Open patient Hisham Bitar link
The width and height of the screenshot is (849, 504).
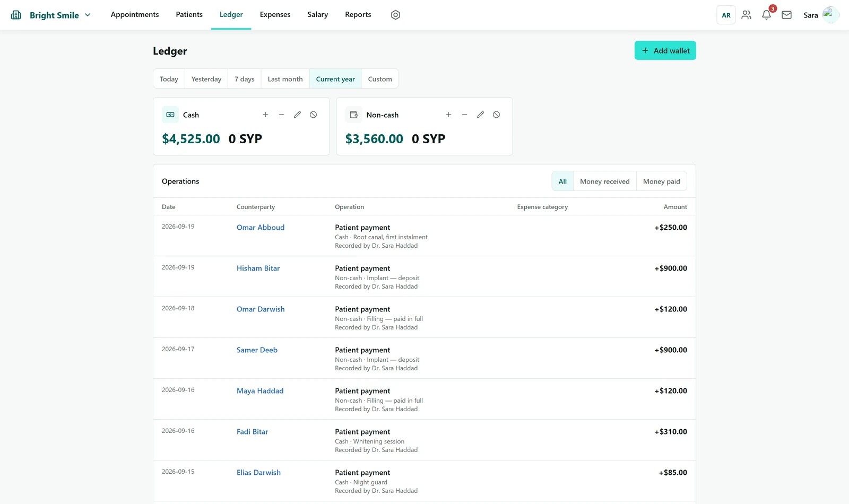(x=258, y=268)
